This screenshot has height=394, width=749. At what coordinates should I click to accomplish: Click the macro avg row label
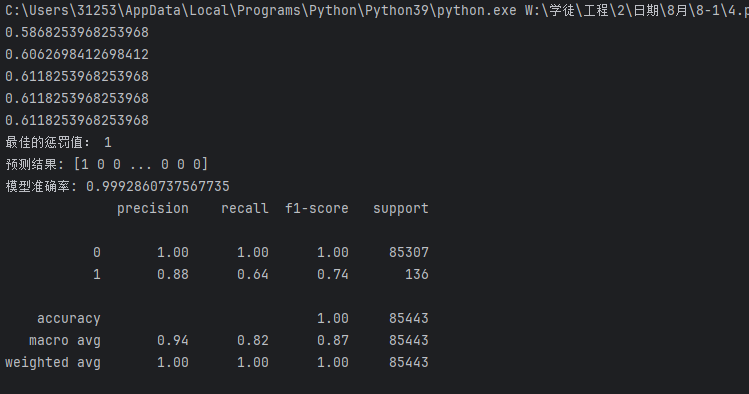pos(65,341)
